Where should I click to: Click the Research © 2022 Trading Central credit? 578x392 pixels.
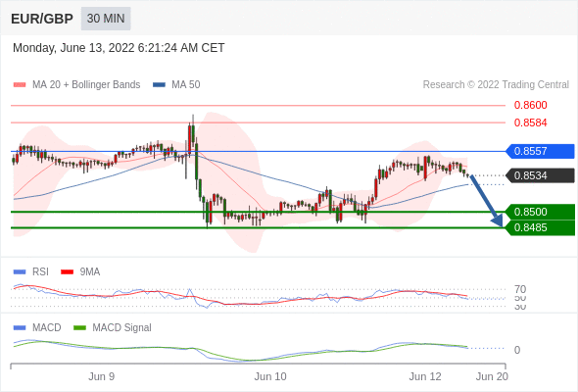(496, 85)
